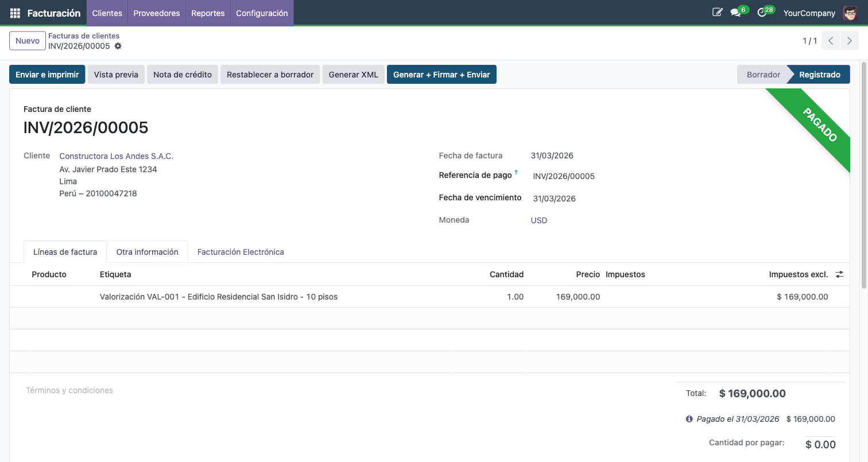
Task: Select the Registrado status stage
Action: point(819,74)
